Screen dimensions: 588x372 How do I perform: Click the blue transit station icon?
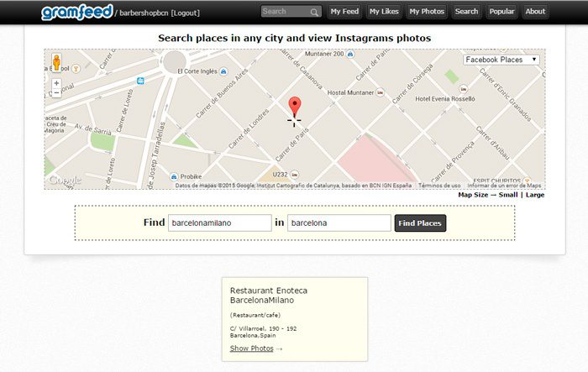[x=140, y=81]
